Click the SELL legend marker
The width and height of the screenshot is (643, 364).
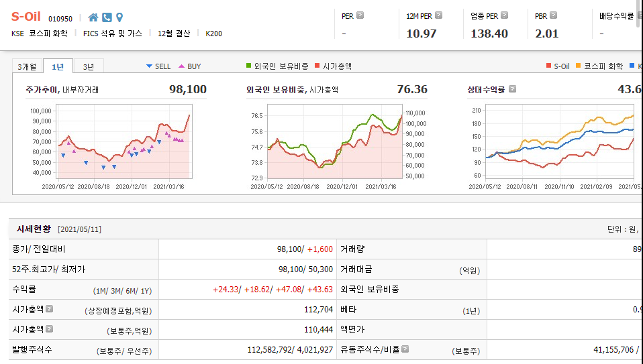click(149, 66)
